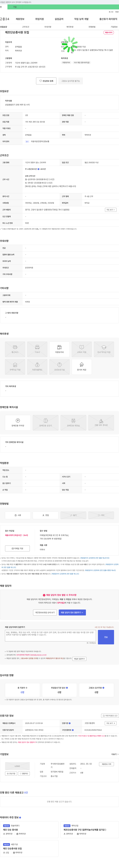Screen dimensions: 119x868
Task: Switch to the 우대사항 section tab
Action: click(48, 27)
